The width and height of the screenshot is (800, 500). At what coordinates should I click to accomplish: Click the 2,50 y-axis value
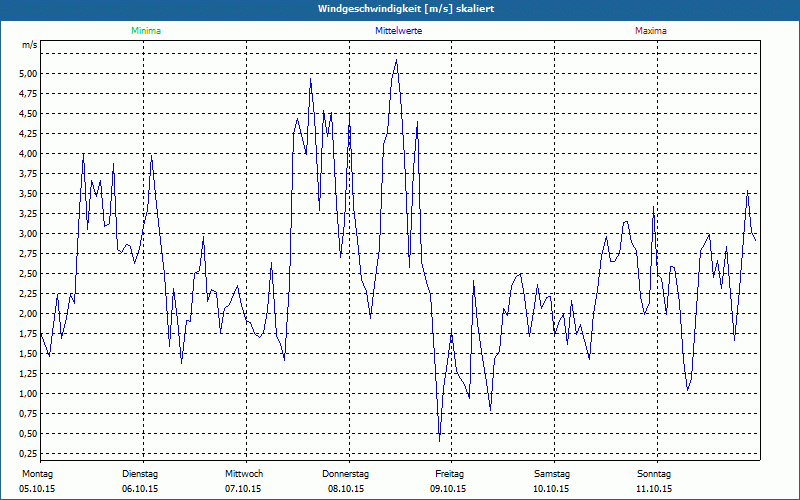[x=30, y=273]
